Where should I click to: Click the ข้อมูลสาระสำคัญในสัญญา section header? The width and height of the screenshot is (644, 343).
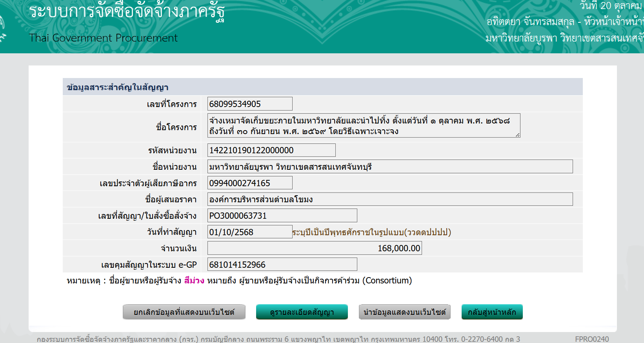(x=118, y=87)
